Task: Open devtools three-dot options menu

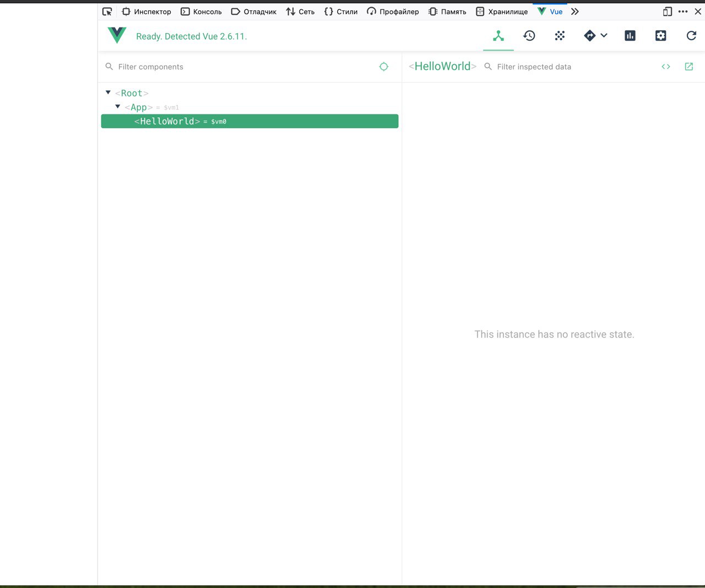Action: point(683,12)
